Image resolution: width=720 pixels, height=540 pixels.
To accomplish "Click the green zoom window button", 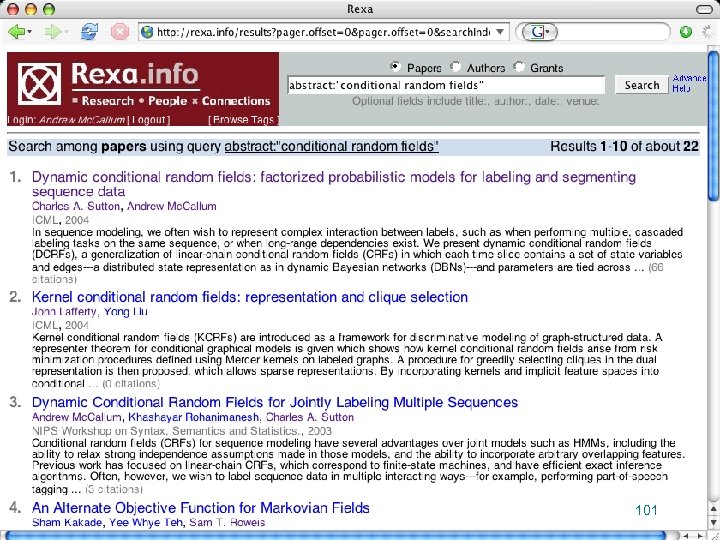I will point(49,9).
